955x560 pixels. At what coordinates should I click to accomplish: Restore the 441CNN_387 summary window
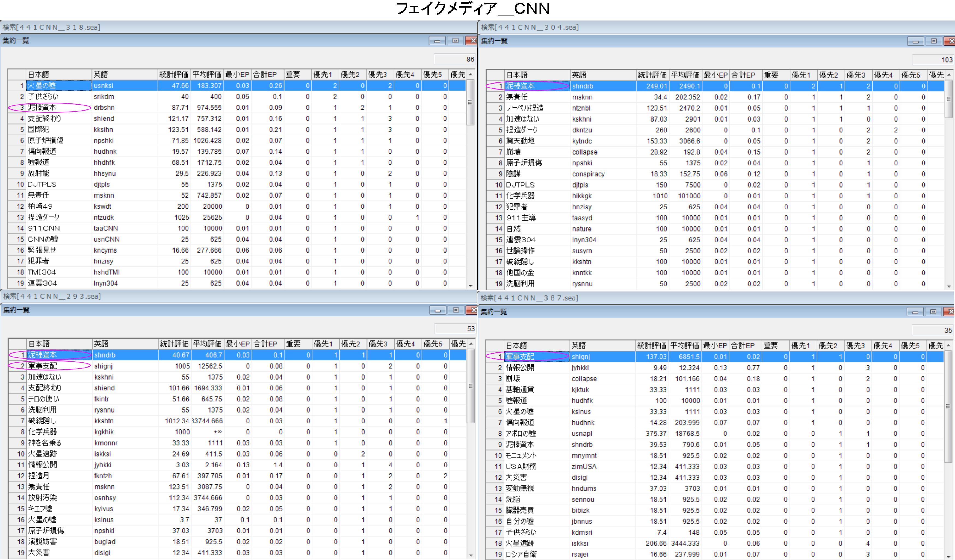coord(933,312)
